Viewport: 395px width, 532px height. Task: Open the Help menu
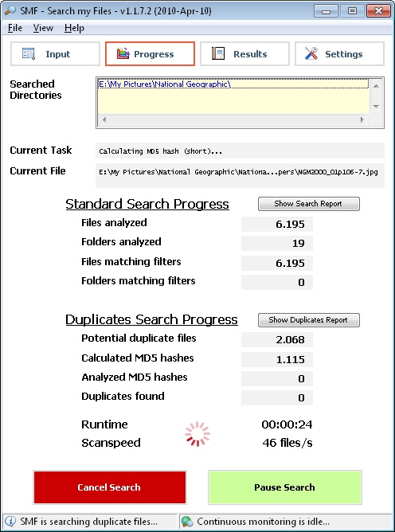pos(74,28)
